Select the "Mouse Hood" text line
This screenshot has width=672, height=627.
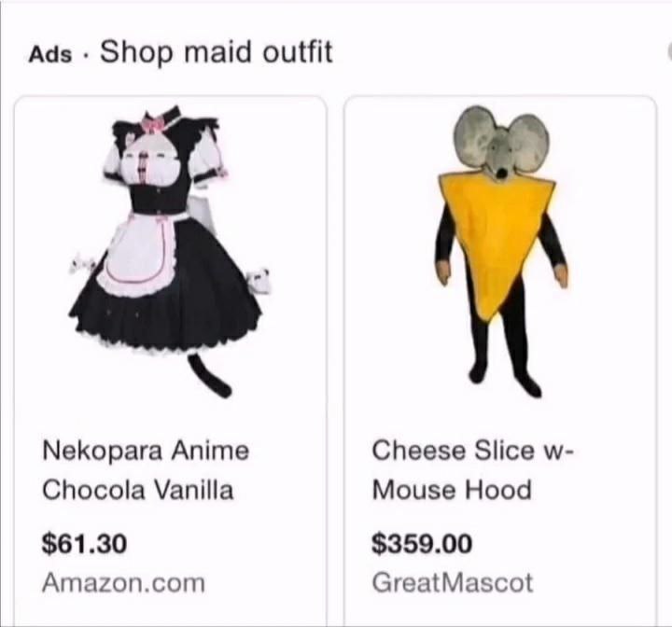[x=452, y=490]
